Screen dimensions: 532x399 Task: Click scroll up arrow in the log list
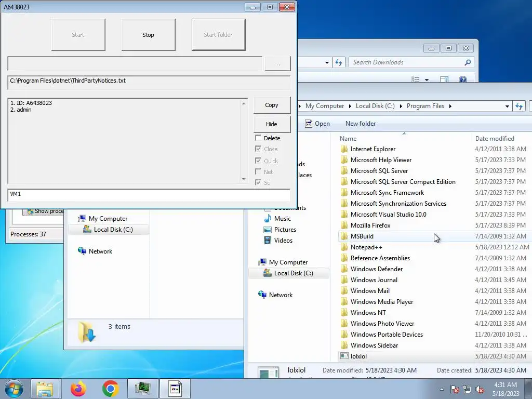click(244, 103)
